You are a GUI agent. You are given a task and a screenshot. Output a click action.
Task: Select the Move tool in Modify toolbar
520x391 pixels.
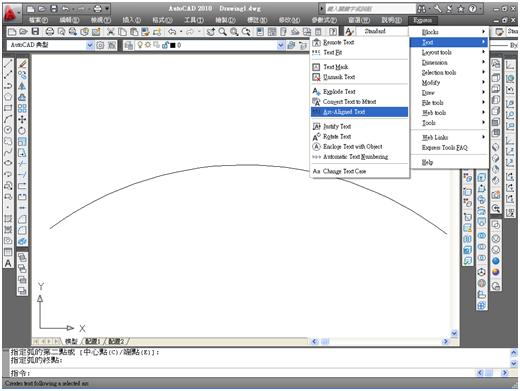point(22,119)
